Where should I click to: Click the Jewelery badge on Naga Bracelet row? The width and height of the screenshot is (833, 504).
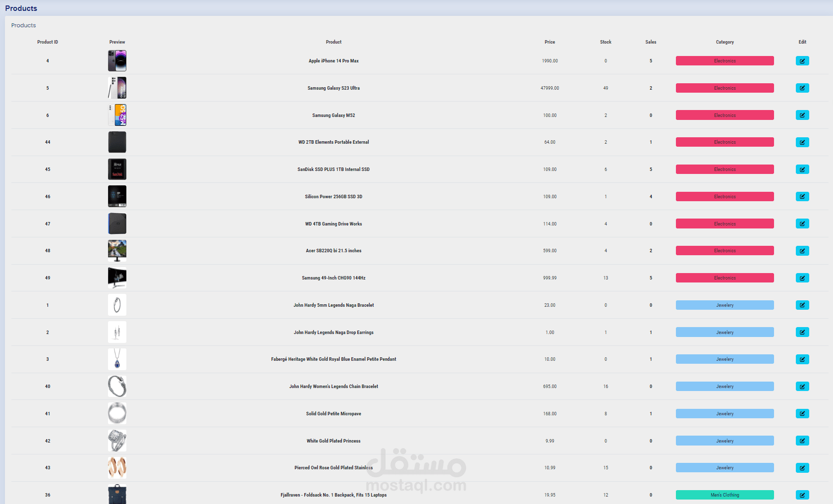724,305
